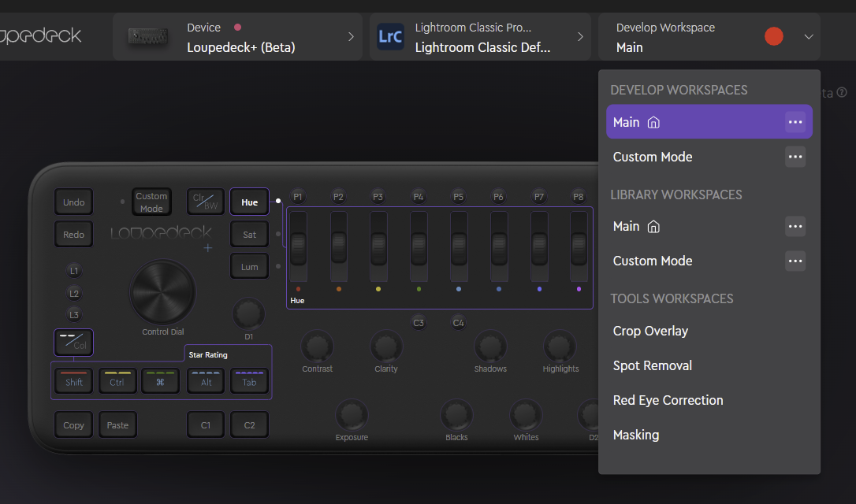Select the Exposure dial knob
The width and height of the screenshot is (856, 504).
352,414
